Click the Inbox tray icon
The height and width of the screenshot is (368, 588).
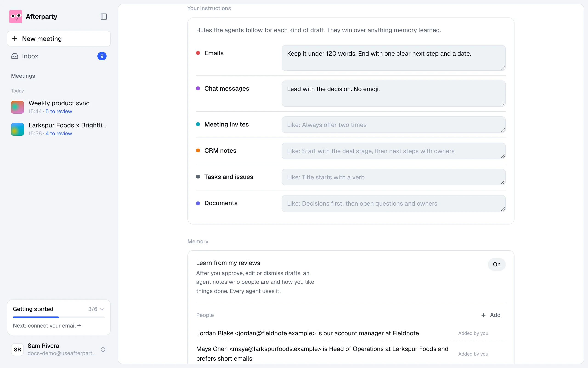pos(15,56)
